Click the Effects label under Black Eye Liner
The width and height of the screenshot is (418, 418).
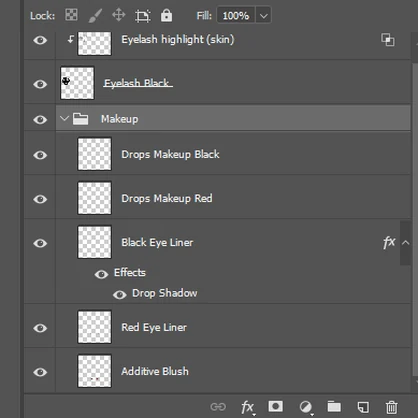coord(130,272)
